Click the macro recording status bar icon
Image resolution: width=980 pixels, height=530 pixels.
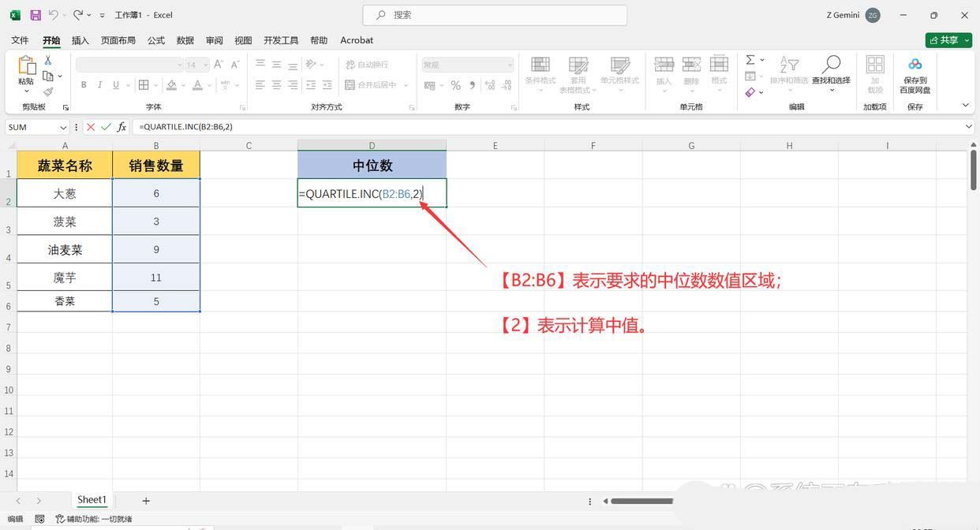[x=40, y=519]
